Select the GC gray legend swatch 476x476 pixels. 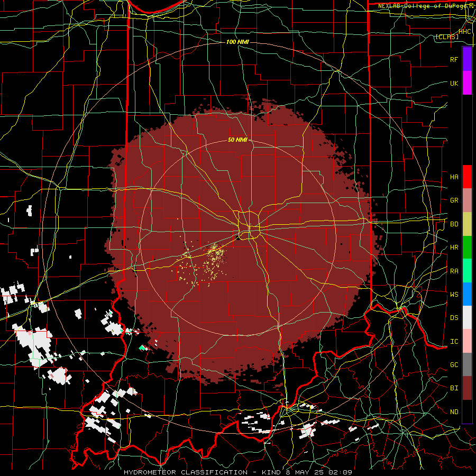pos(467,364)
